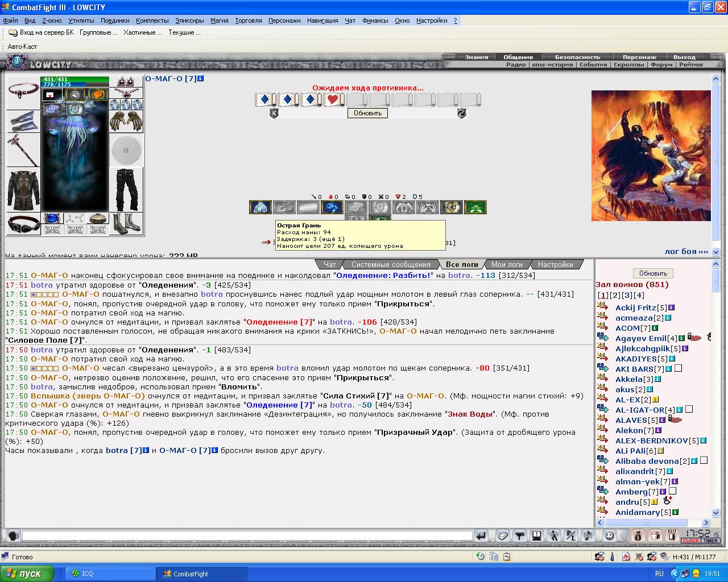Click the running figure icon in chat toolbar
The width and height of the screenshot is (728, 582).
[553, 535]
